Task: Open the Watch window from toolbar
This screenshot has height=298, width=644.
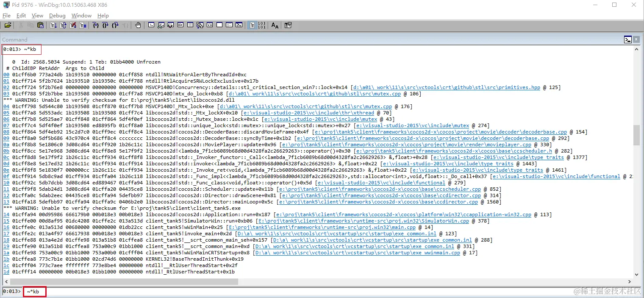Action: tap(161, 25)
